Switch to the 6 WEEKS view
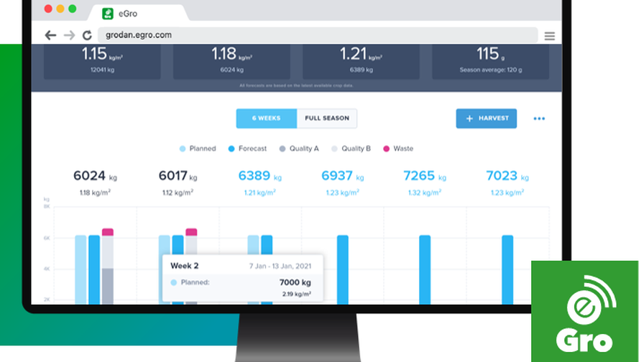 coord(266,119)
